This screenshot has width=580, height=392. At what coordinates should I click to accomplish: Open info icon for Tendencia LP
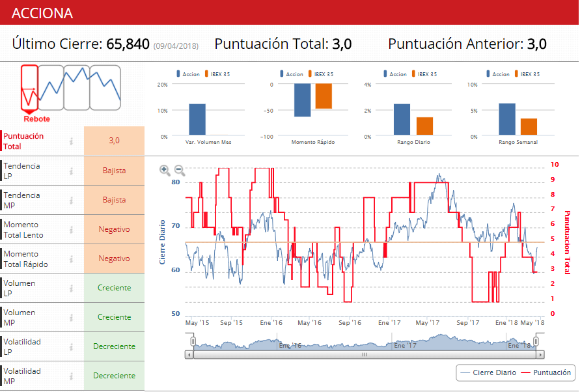coord(72,171)
